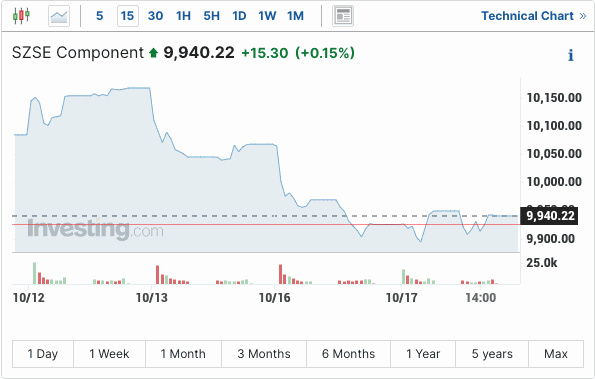The height and width of the screenshot is (379, 595).
Task: Select the 1M interval
Action: click(x=295, y=16)
